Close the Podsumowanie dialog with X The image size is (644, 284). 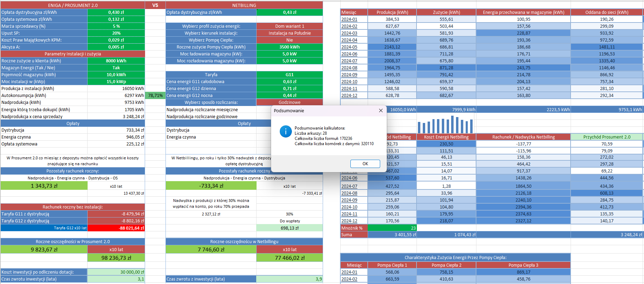point(381,110)
